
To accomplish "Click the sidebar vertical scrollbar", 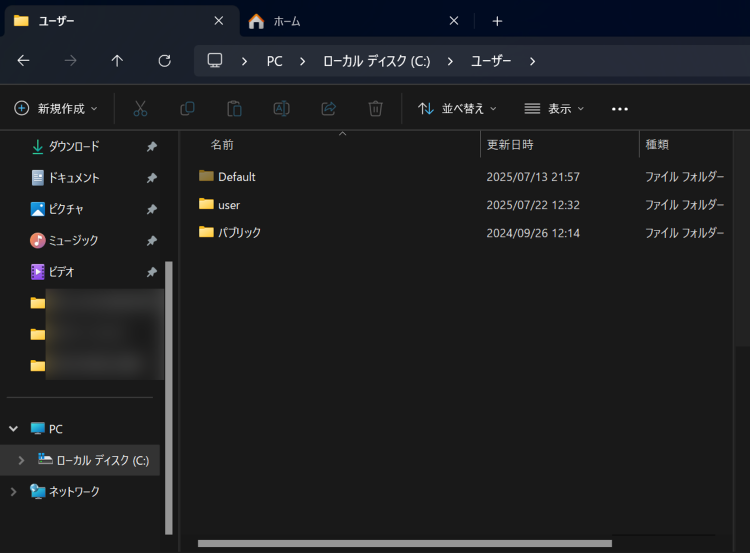I will 168,398.
